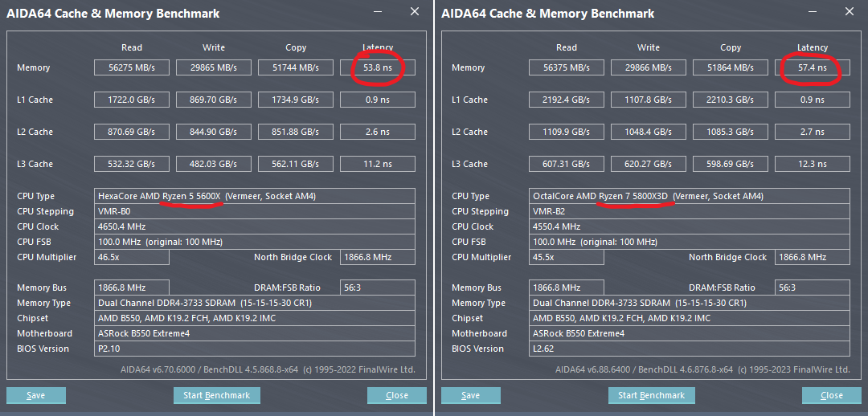
Task: Close the right AIDA64 window via title bar X
Action: click(850, 12)
